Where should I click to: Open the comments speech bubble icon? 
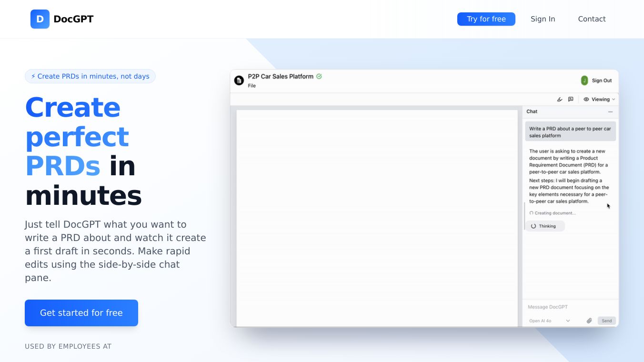point(571,100)
